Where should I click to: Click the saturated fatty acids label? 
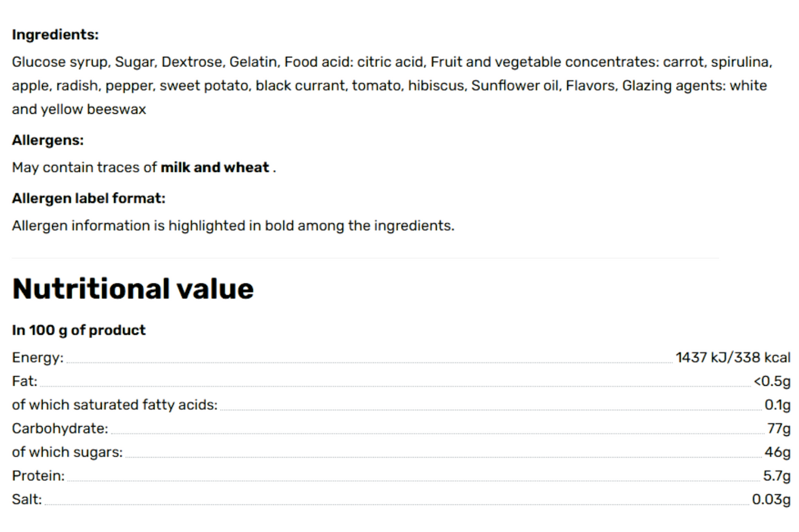point(115,405)
